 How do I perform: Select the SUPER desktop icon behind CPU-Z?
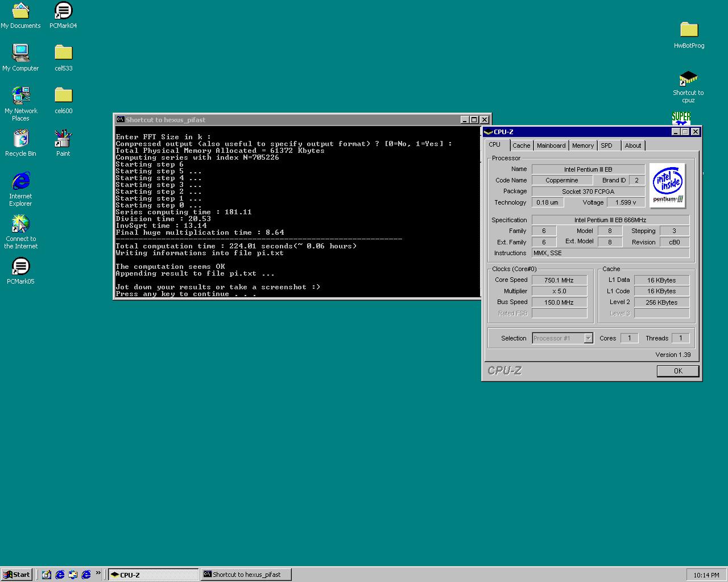(x=681, y=118)
